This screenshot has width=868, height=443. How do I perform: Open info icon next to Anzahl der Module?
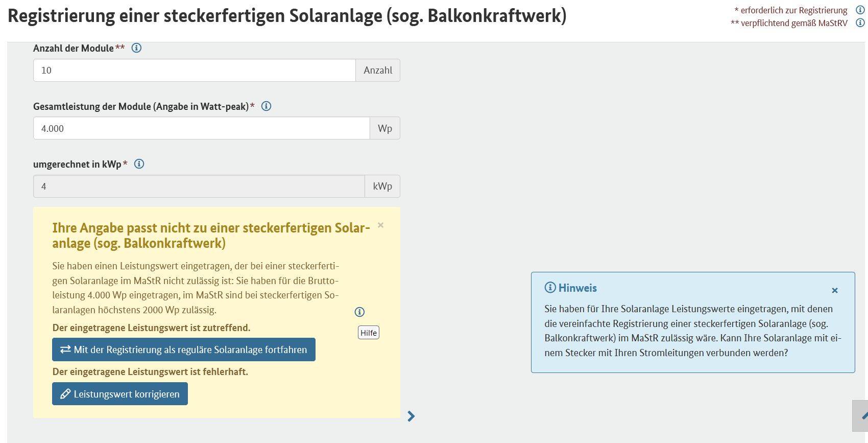[136, 48]
